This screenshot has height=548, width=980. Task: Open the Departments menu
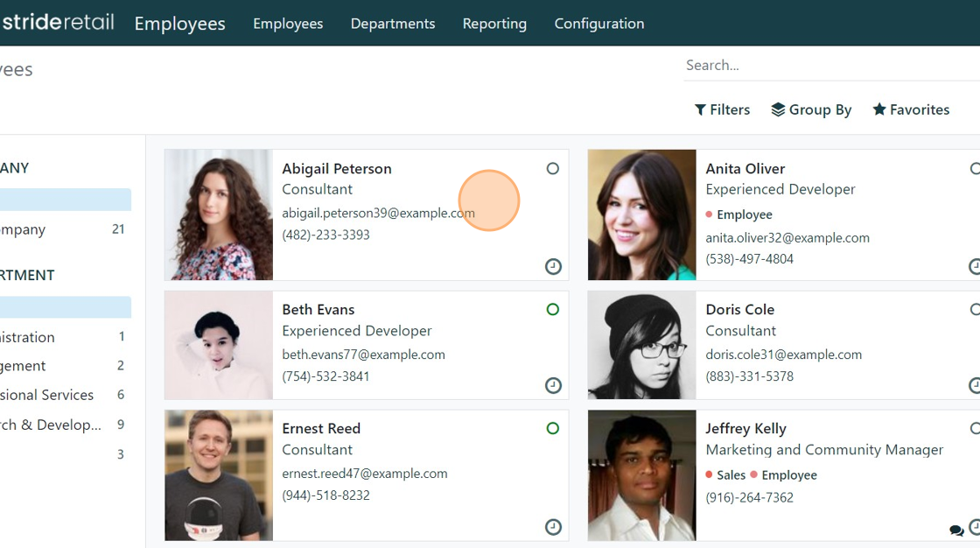pyautogui.click(x=393, y=24)
